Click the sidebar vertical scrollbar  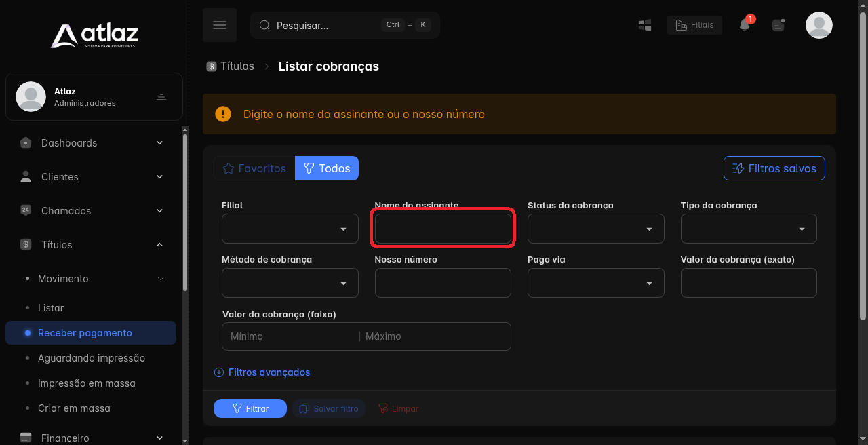click(185, 213)
